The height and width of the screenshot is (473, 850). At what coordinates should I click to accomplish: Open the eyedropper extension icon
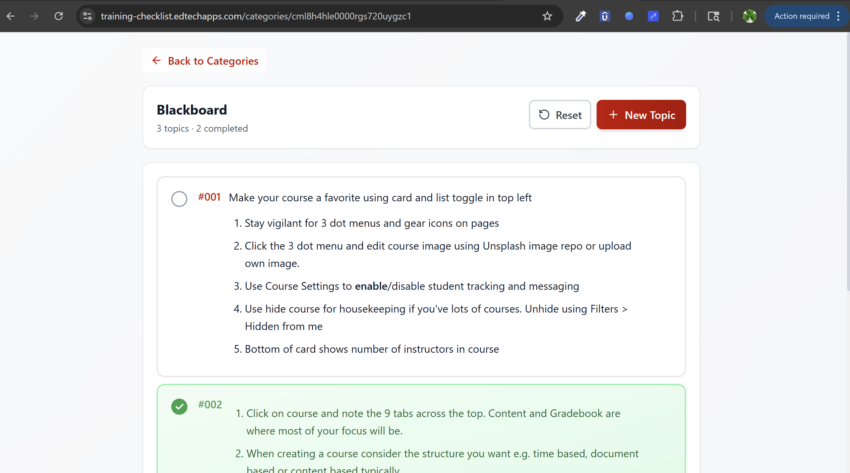tap(581, 16)
